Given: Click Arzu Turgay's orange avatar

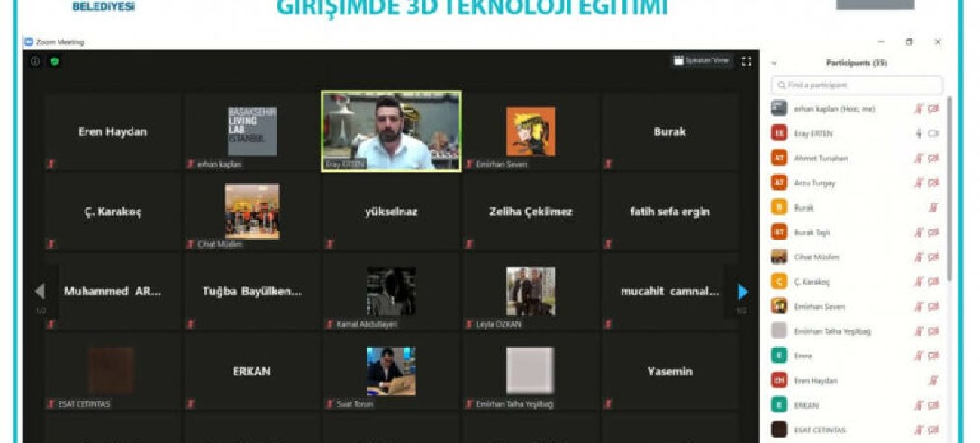Looking at the screenshot, I should click(x=779, y=183).
